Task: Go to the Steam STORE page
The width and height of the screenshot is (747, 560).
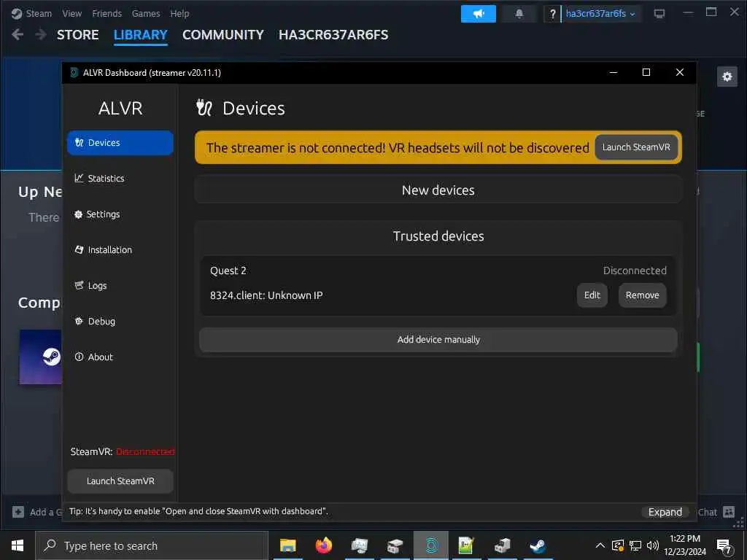Action: [77, 35]
